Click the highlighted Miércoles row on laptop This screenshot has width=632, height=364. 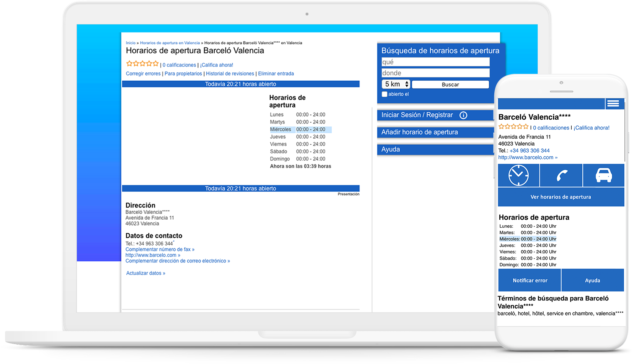300,130
